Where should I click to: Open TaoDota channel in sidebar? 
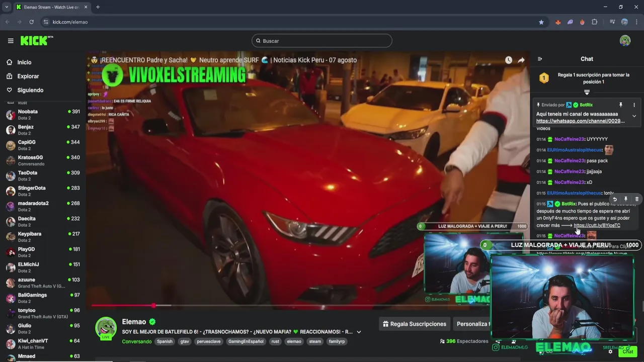[x=43, y=176]
